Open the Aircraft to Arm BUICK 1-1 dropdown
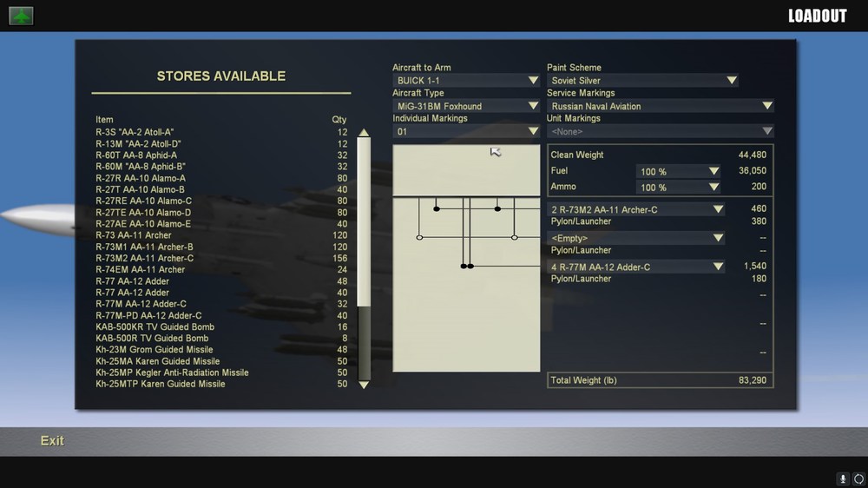This screenshot has width=868, height=488. click(466, 80)
